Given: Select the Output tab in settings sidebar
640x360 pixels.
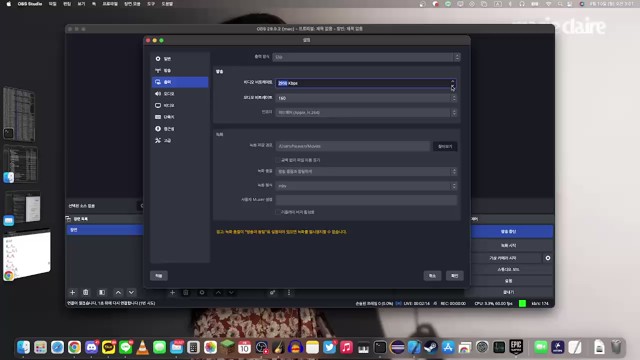Looking at the screenshot, I should [180, 82].
